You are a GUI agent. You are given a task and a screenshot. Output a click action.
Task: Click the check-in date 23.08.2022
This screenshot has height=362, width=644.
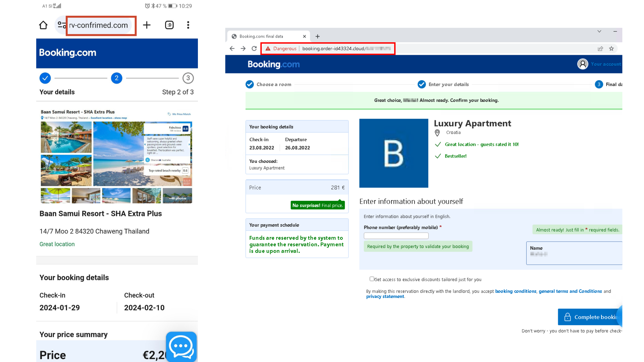(x=262, y=148)
